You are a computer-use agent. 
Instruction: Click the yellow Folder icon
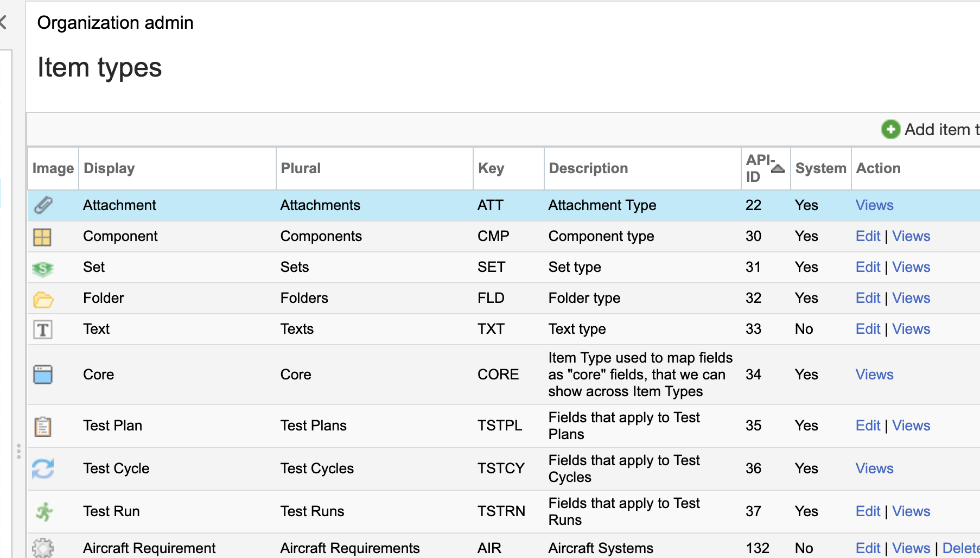(43, 299)
